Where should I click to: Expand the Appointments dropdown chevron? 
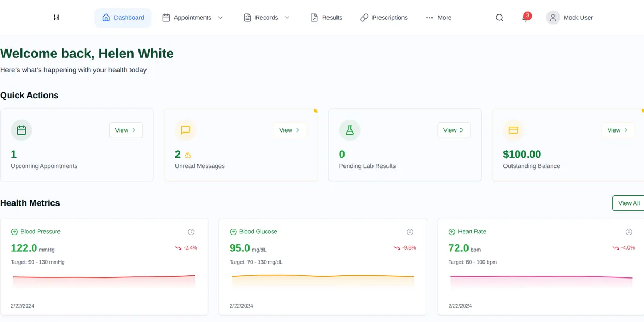pos(220,18)
